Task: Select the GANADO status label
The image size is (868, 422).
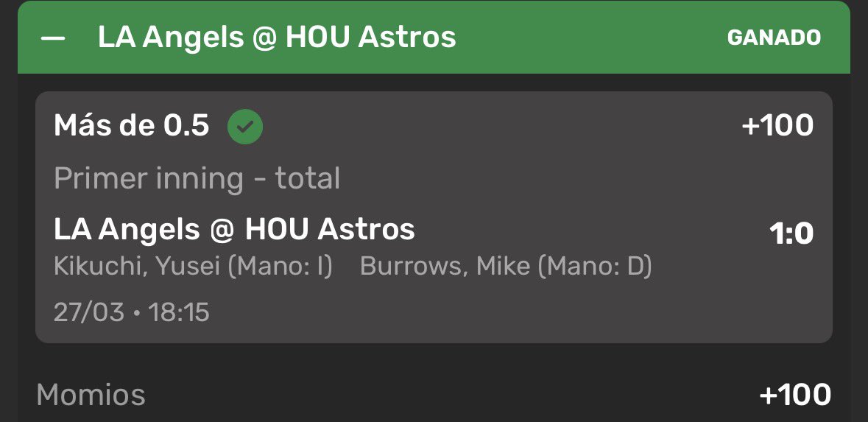Action: pos(774,38)
